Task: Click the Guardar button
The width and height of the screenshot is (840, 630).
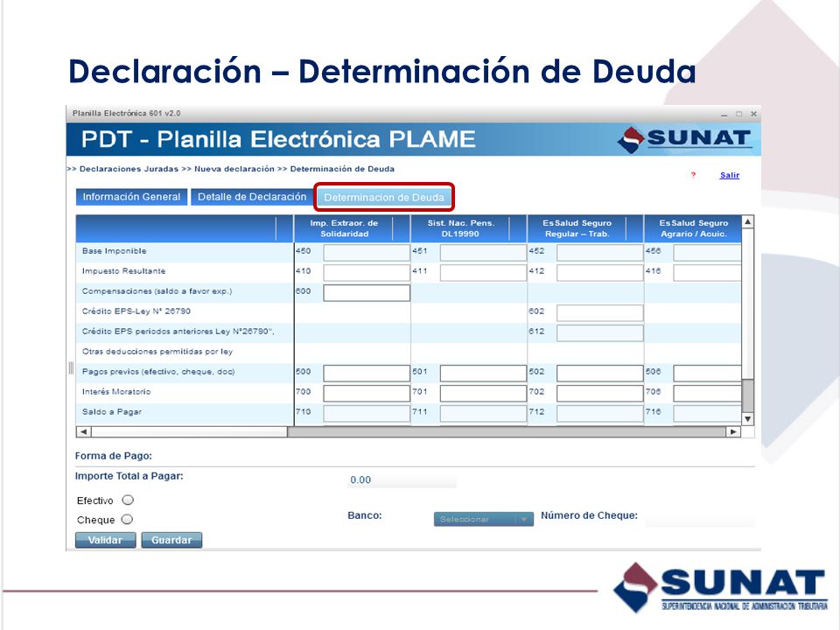Action: (x=171, y=540)
